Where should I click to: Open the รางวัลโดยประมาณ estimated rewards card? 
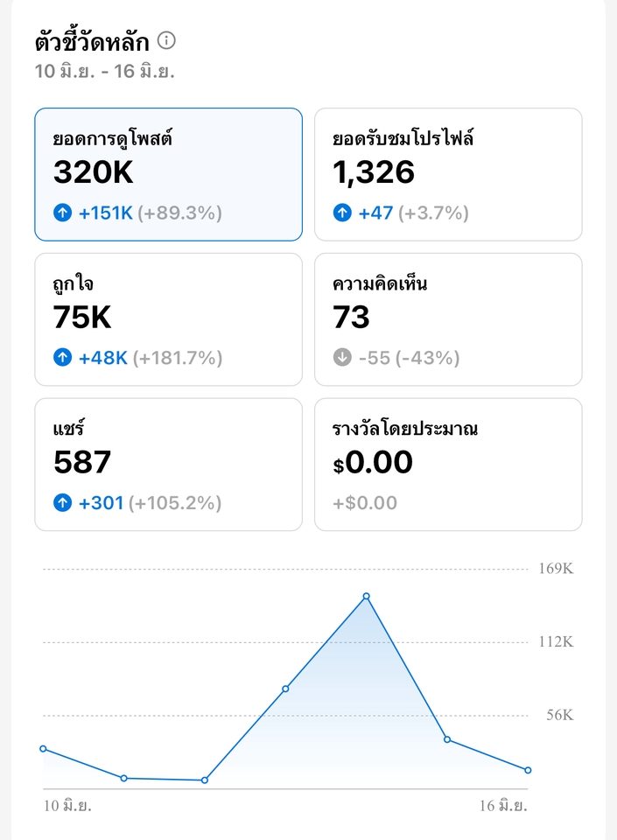pos(447,464)
